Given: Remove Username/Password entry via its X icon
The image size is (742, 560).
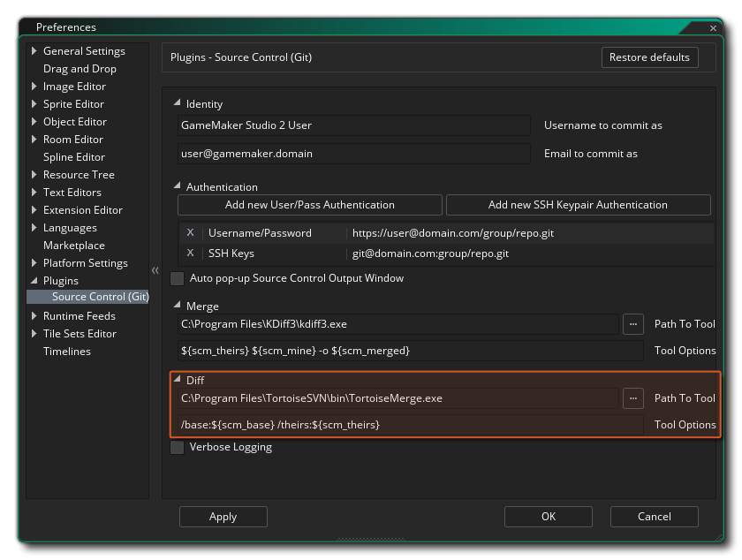Looking at the screenshot, I should tap(191, 232).
